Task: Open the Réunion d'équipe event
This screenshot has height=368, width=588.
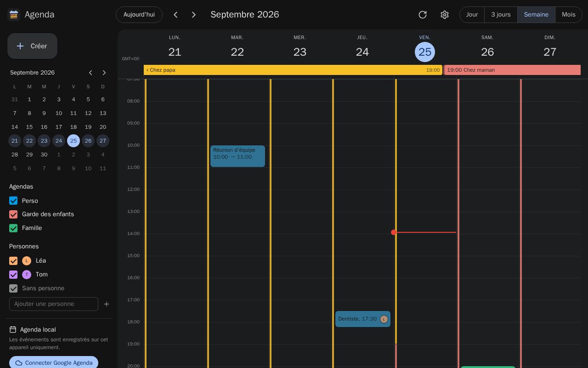Action: [237, 156]
